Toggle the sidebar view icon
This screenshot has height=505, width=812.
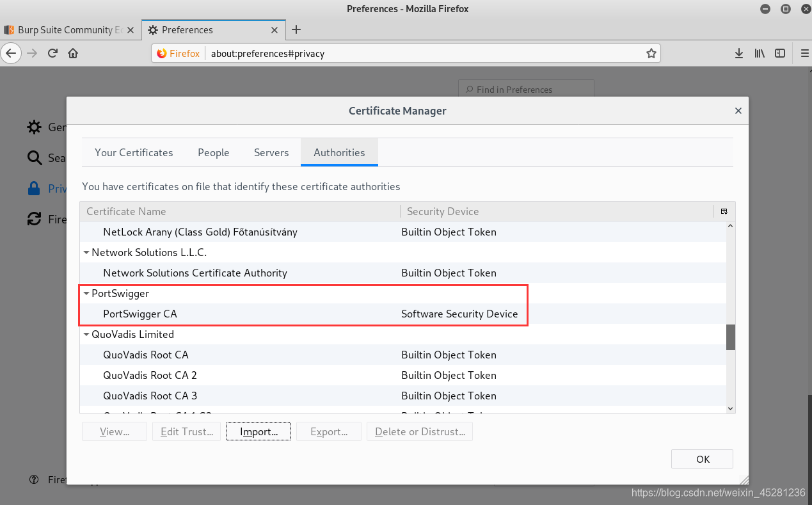(780, 53)
